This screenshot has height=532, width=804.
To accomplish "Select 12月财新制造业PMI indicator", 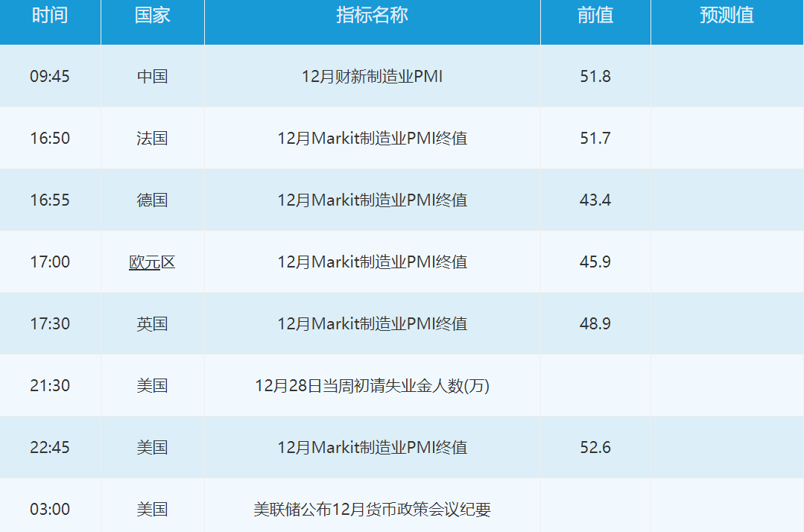I will [373, 76].
